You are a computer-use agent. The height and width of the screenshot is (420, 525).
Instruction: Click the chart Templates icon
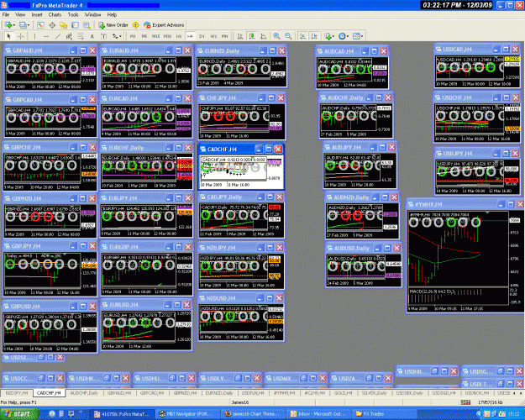point(357,36)
